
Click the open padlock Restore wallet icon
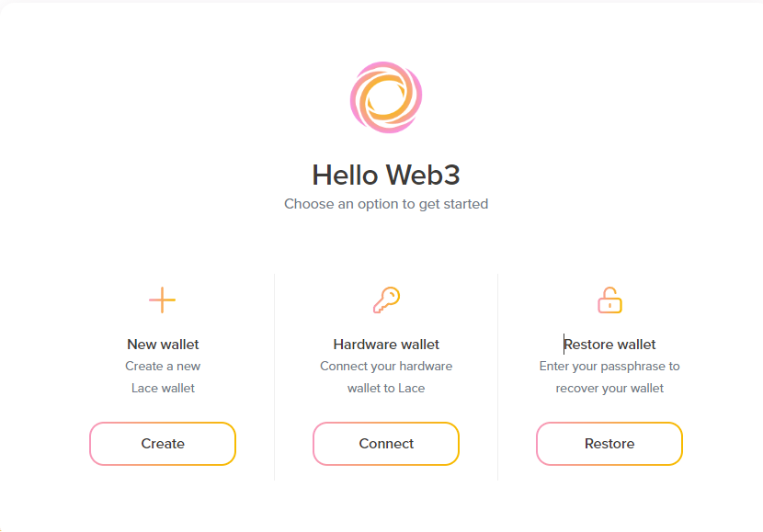click(x=609, y=300)
